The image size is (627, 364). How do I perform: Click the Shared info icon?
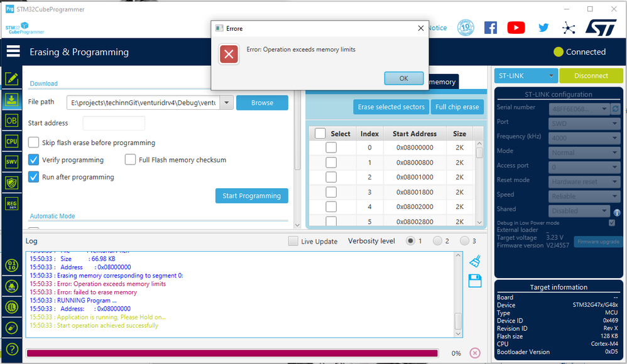pos(617,213)
